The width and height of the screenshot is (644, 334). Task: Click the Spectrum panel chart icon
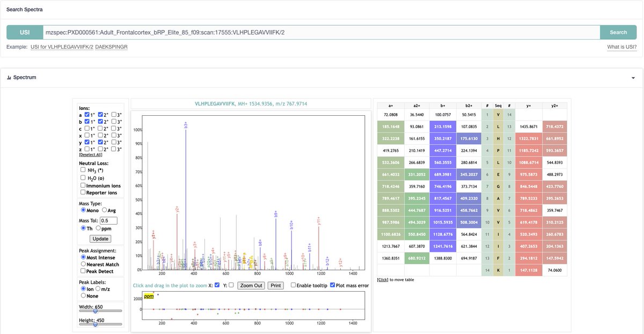[x=9, y=78]
